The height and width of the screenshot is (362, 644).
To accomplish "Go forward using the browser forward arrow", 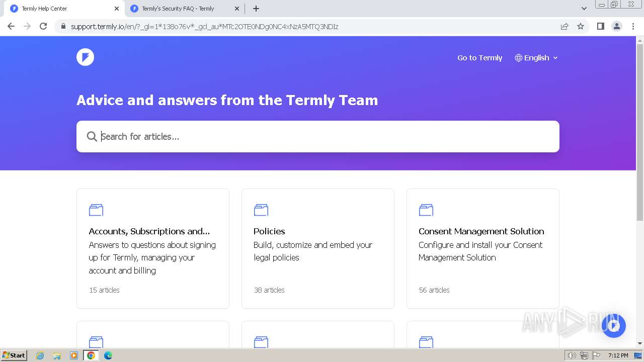I will 27,26.
